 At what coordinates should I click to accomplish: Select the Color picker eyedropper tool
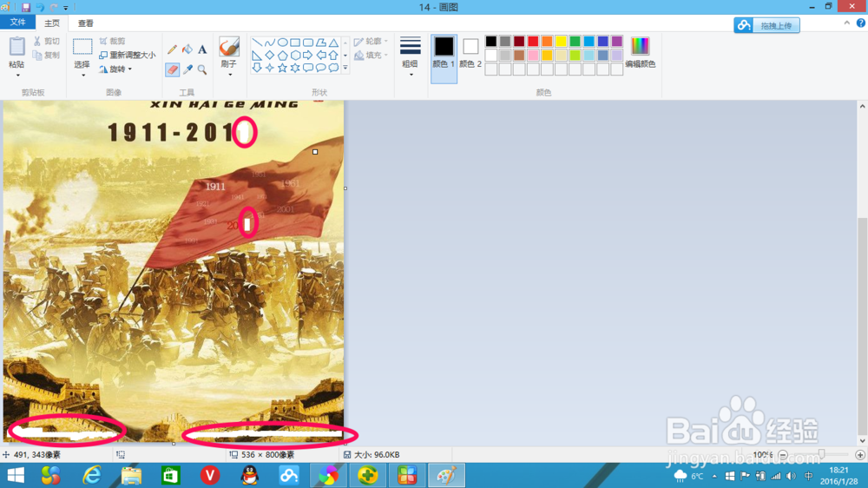click(x=187, y=69)
